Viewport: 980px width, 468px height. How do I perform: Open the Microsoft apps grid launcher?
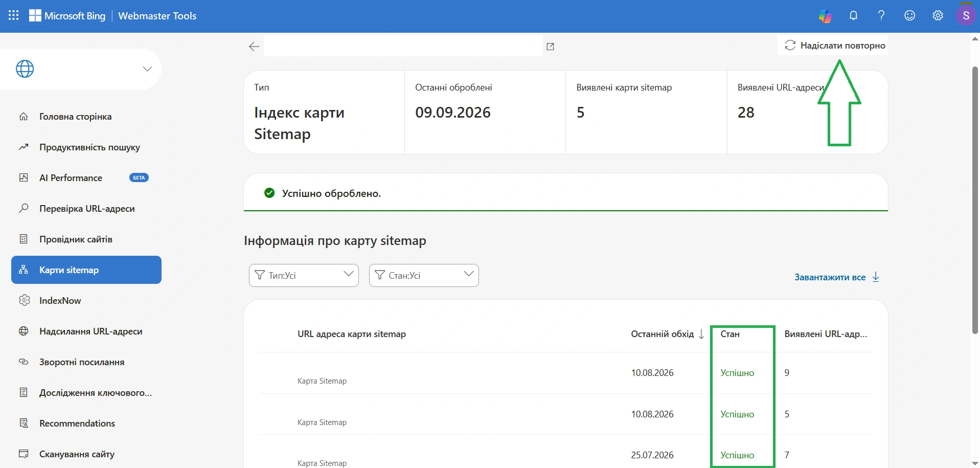(14, 16)
